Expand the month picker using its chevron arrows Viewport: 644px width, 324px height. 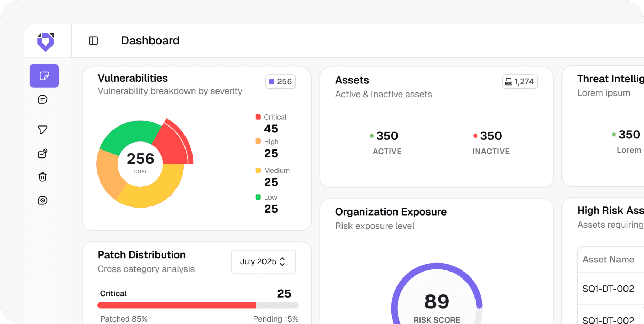282,261
